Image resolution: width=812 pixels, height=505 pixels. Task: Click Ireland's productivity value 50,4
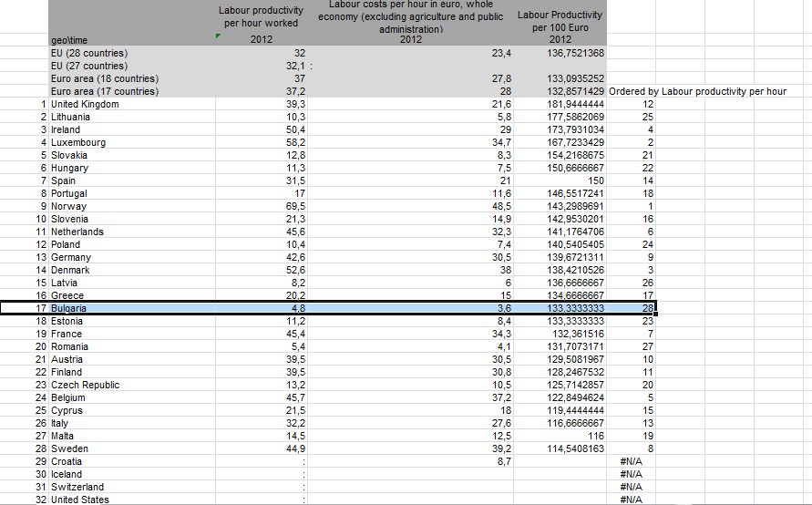click(x=295, y=129)
